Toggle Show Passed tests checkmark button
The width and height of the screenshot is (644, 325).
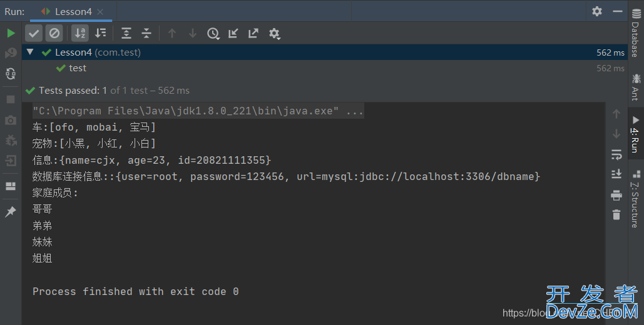[34, 33]
